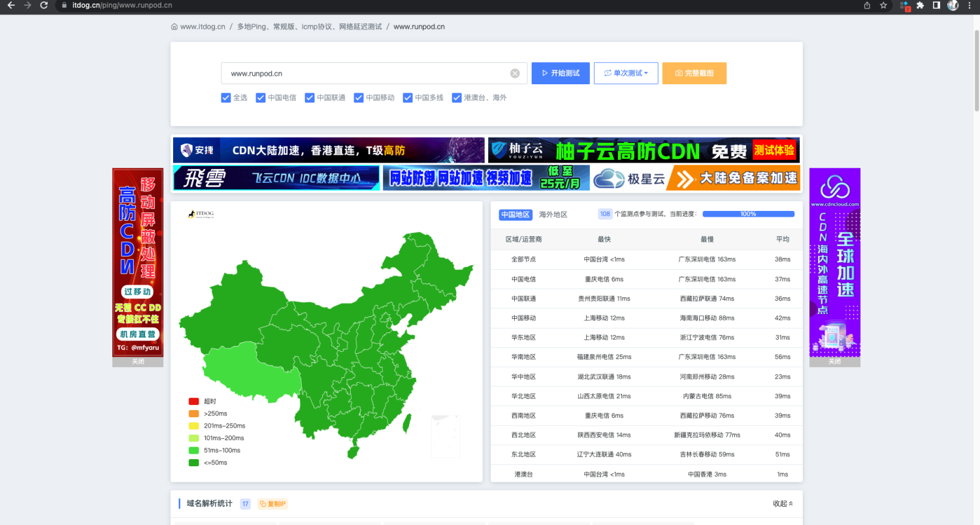Click the yellow 201ms-250ms legend swatch
Image resolution: width=980 pixels, height=525 pixels.
coord(193,426)
